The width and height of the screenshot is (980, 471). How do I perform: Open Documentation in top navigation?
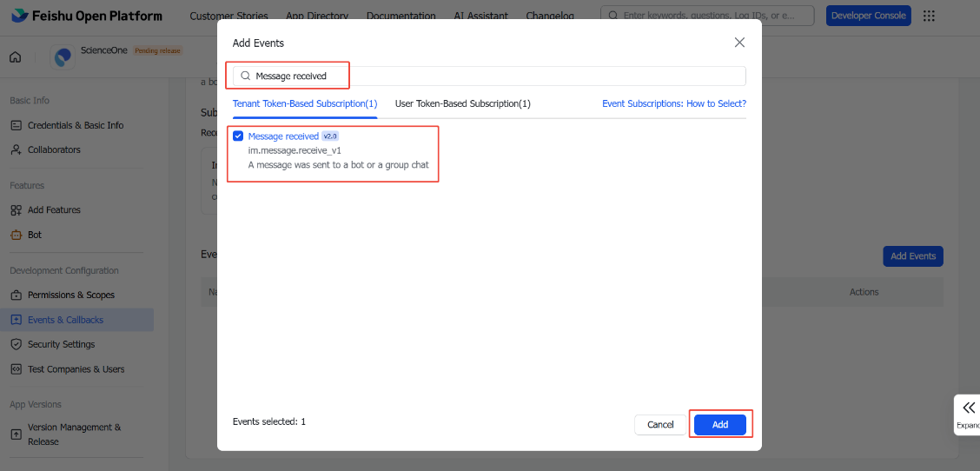[x=401, y=16]
